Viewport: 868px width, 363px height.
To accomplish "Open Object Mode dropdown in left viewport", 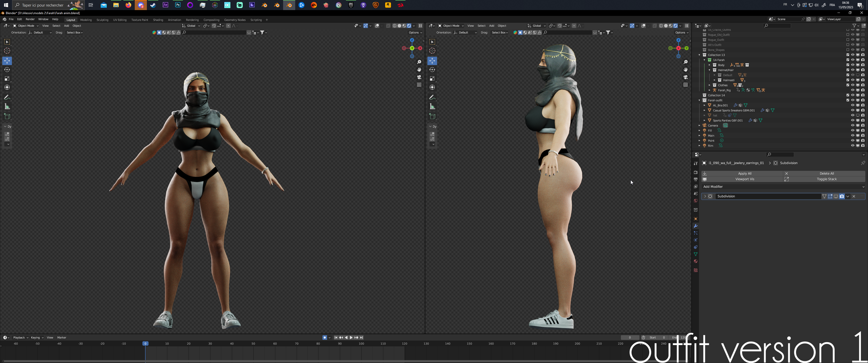I will coord(25,26).
